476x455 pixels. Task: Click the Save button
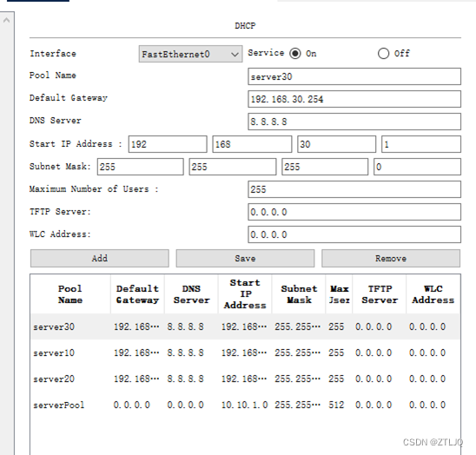245,258
